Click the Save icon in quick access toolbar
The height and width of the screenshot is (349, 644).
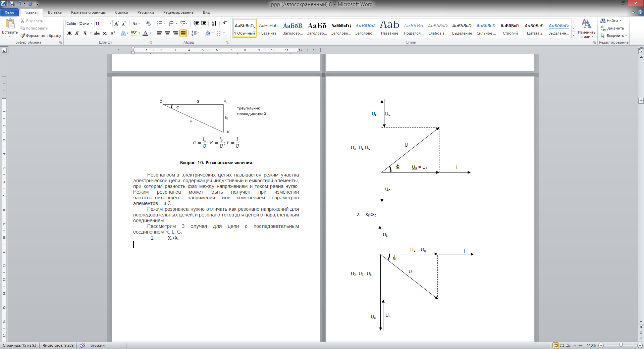click(x=12, y=4)
